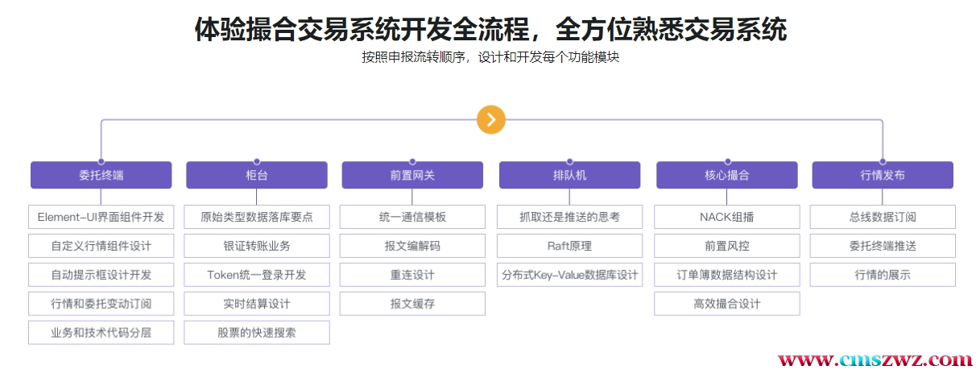This screenshot has height=374, width=980.
Task: Select 自定义行情组件设计 box
Action: [101, 246]
